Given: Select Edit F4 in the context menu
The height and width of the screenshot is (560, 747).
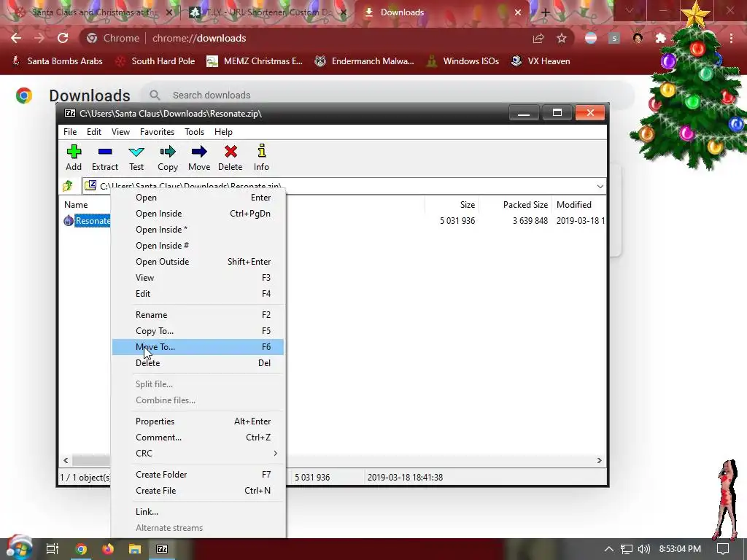Looking at the screenshot, I should point(198,294).
